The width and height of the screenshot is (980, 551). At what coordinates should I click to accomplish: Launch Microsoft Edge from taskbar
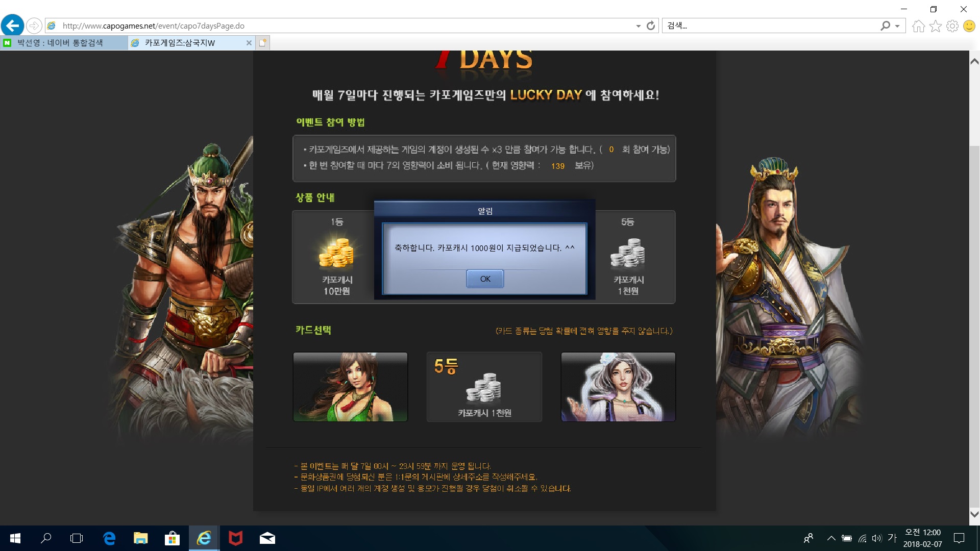click(x=109, y=538)
